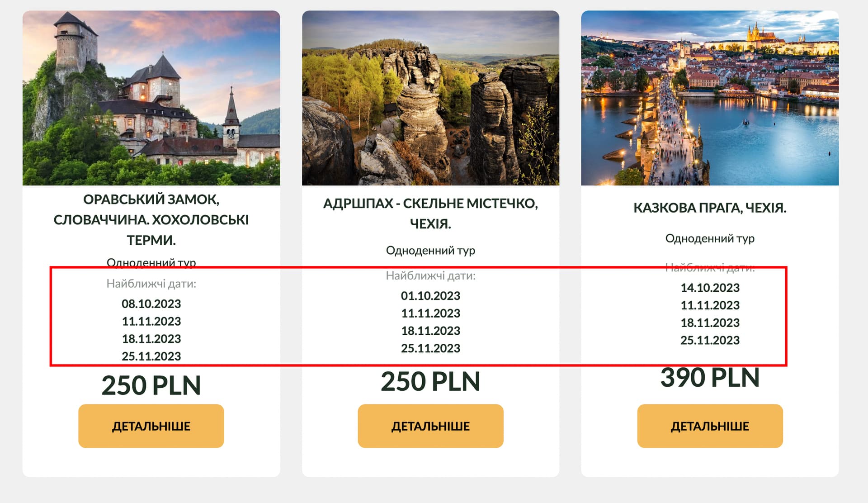Select date 14.10.2023 for Prague tour

[x=710, y=287]
